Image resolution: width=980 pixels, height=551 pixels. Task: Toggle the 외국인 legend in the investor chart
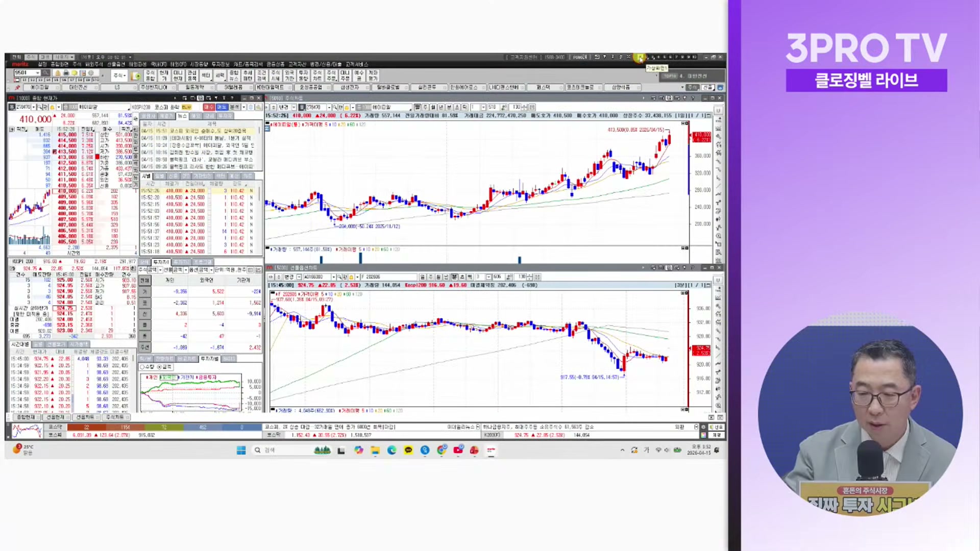pyautogui.click(x=169, y=378)
